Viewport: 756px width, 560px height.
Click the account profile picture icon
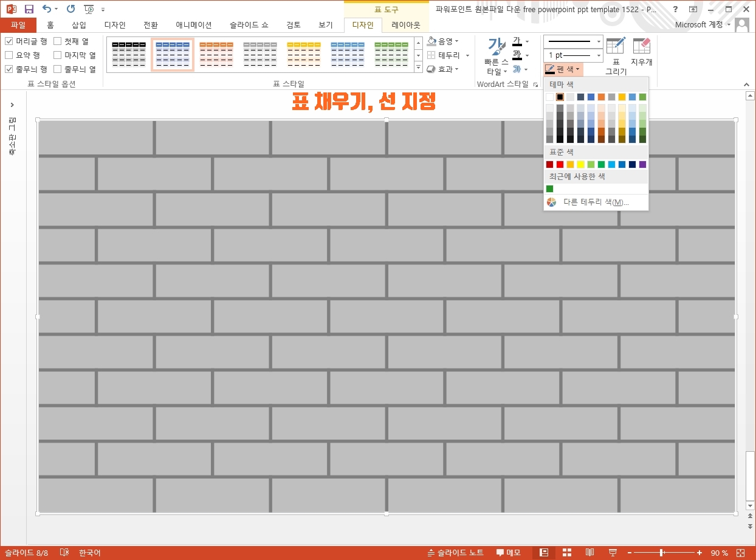coord(742,25)
